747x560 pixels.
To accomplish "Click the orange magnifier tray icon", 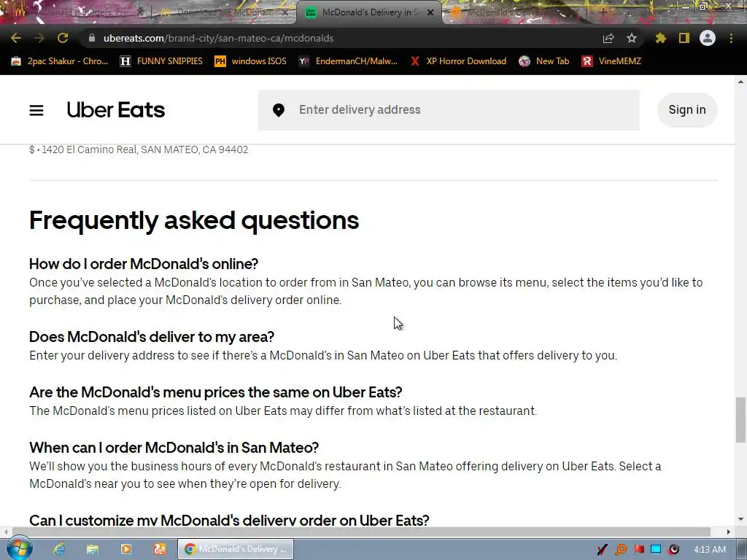I will point(620,550).
